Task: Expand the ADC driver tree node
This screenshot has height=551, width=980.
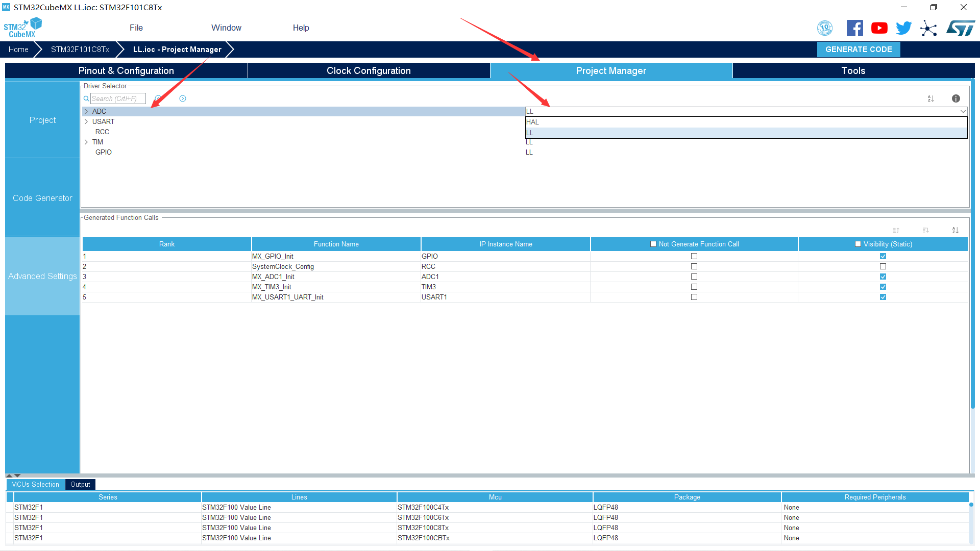Action: [x=86, y=111]
